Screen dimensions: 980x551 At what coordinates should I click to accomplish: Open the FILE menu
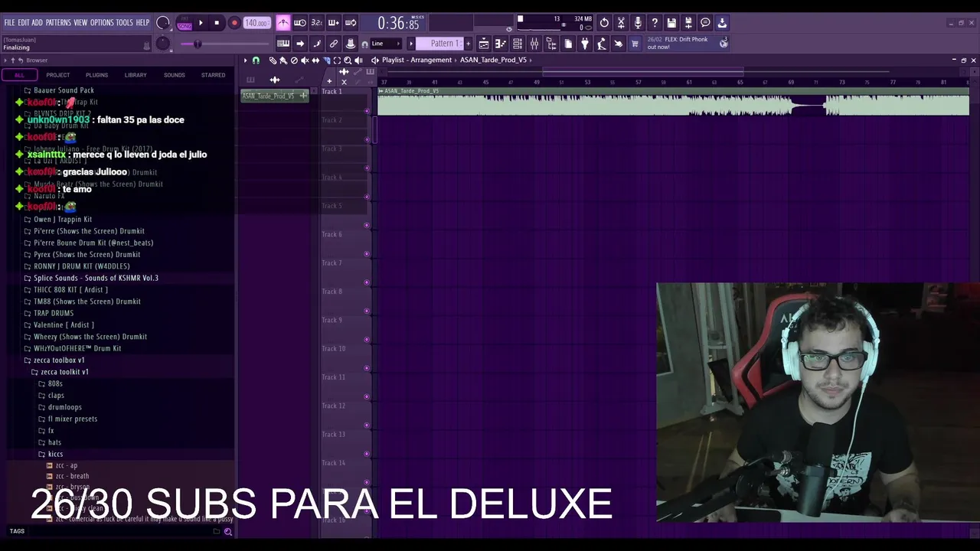pos(10,23)
